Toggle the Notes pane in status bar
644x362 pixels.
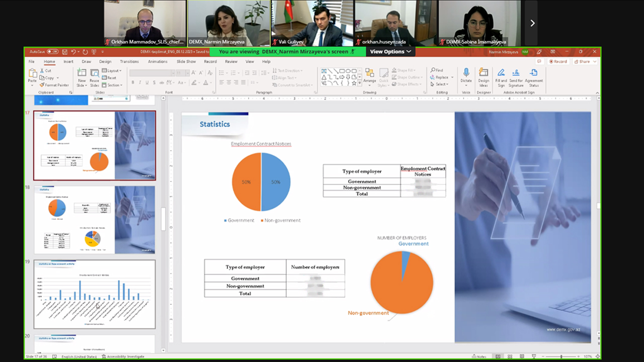pyautogui.click(x=480, y=356)
